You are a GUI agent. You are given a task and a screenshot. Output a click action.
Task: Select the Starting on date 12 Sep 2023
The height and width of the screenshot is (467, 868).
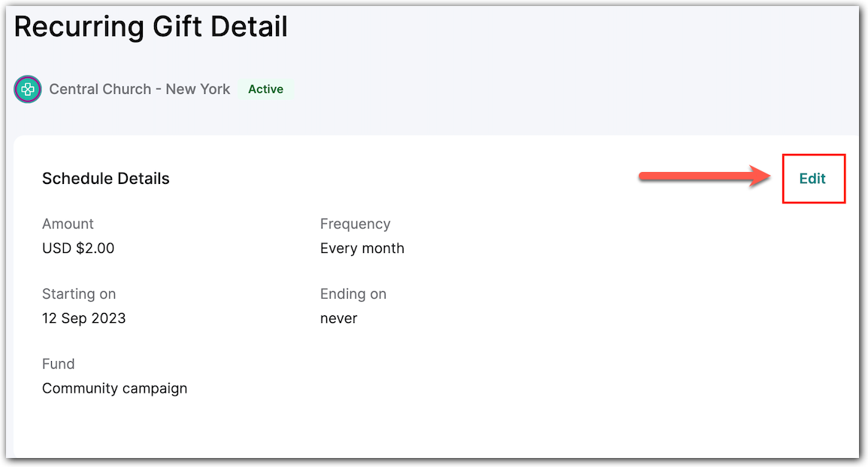coord(83,318)
